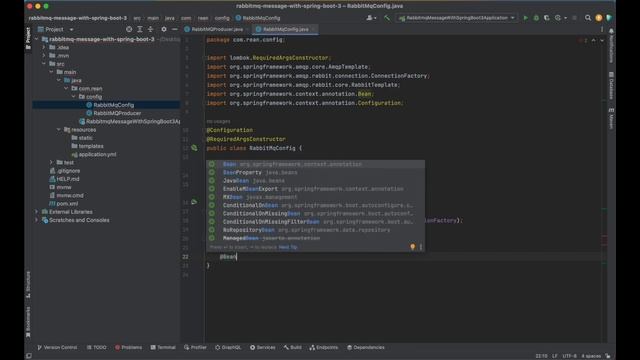Open tool window quick access icon bottom-left
640x360 pixels.
coord(29,356)
